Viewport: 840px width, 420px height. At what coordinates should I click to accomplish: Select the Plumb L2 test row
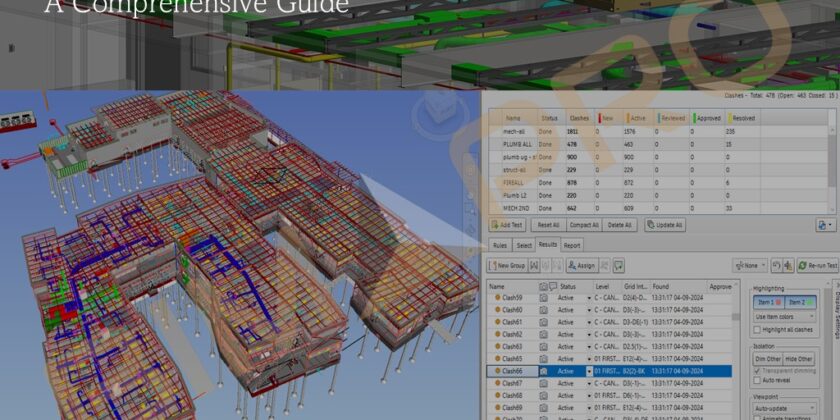pos(658,196)
